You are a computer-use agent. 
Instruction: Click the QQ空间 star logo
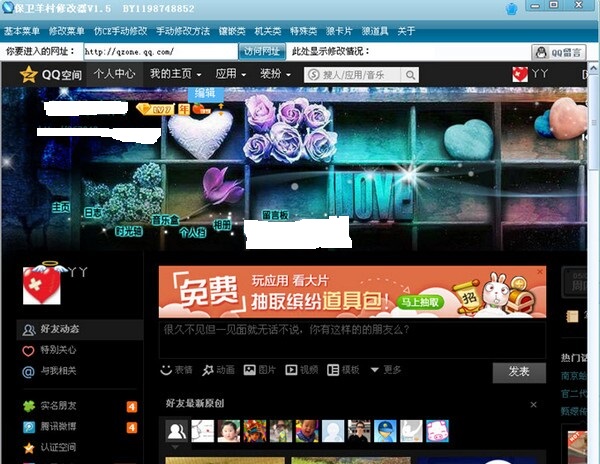(29, 74)
